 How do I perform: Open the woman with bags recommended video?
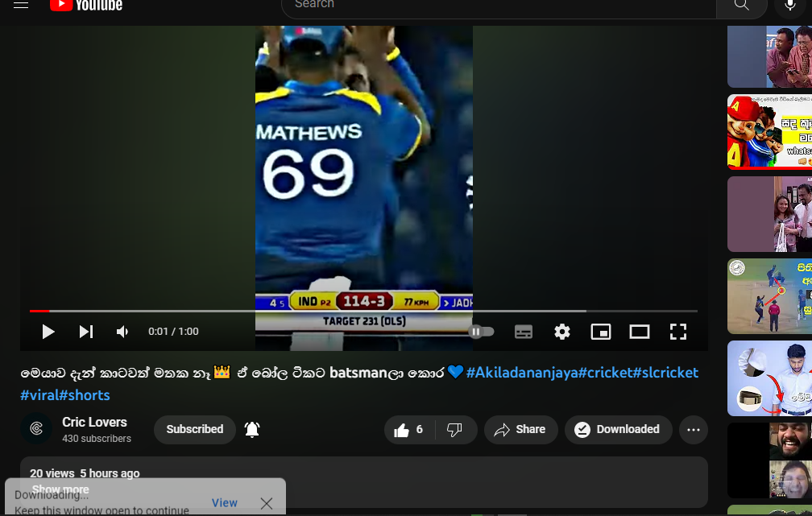coord(769,214)
